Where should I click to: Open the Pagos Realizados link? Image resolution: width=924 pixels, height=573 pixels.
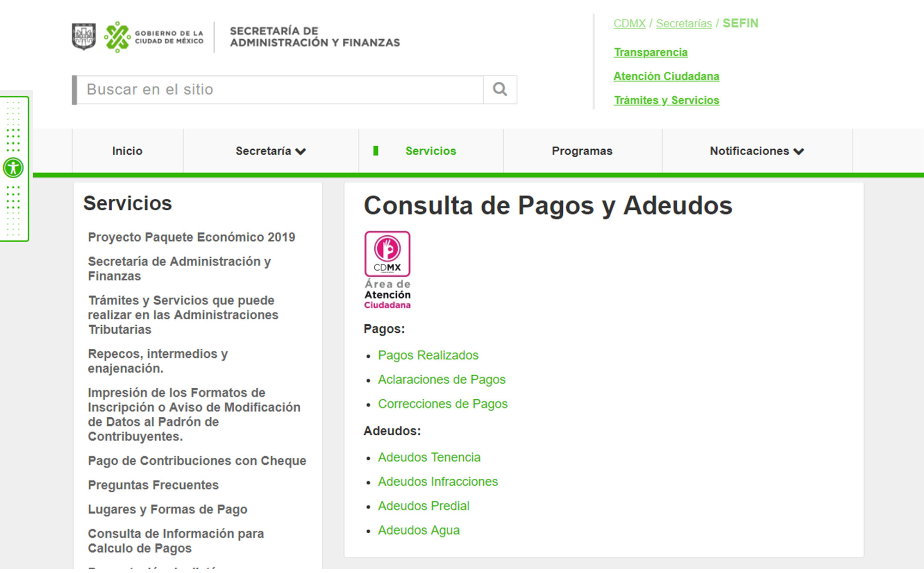click(x=428, y=355)
